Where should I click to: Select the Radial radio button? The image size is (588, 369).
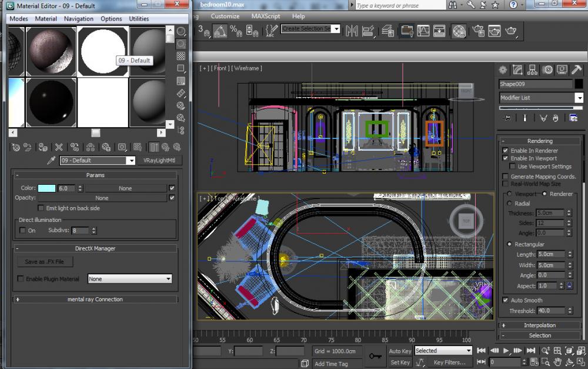[509, 204]
